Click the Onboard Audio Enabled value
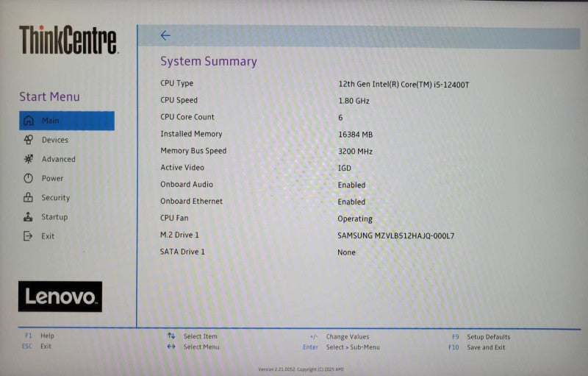Image resolution: width=588 pixels, height=376 pixels. [351, 185]
